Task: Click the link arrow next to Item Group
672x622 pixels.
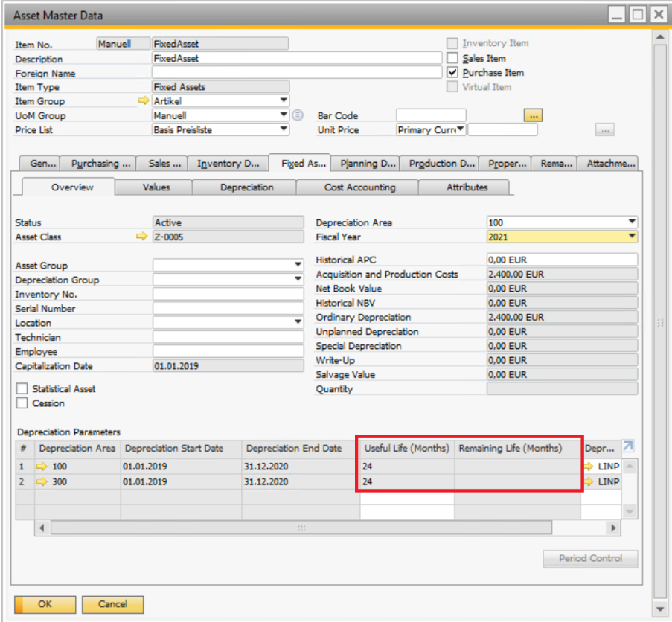Action: click(x=143, y=101)
